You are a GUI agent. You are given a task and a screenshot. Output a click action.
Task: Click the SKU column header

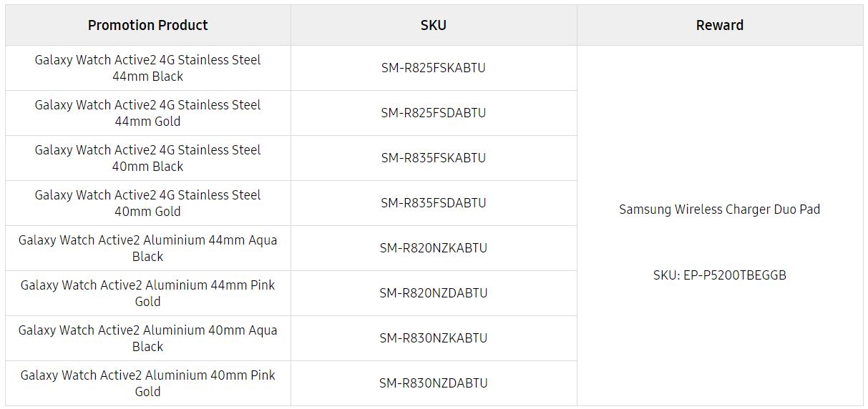pyautogui.click(x=433, y=25)
